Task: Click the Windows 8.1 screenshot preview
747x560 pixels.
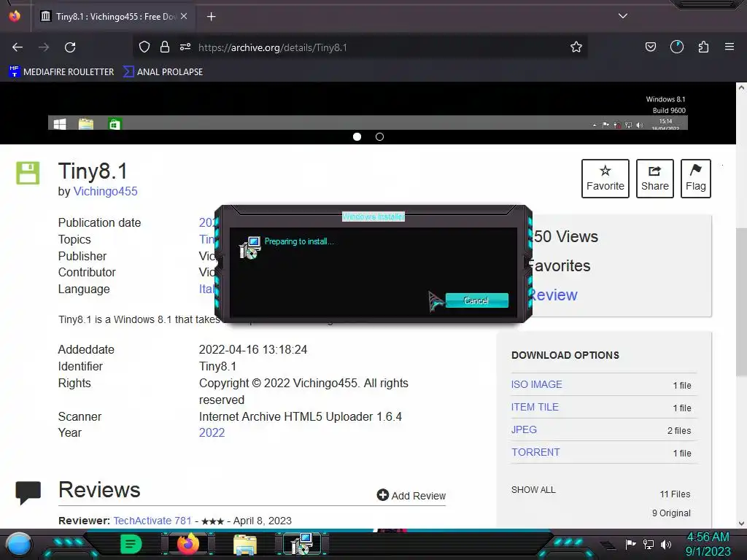Action: (368, 107)
